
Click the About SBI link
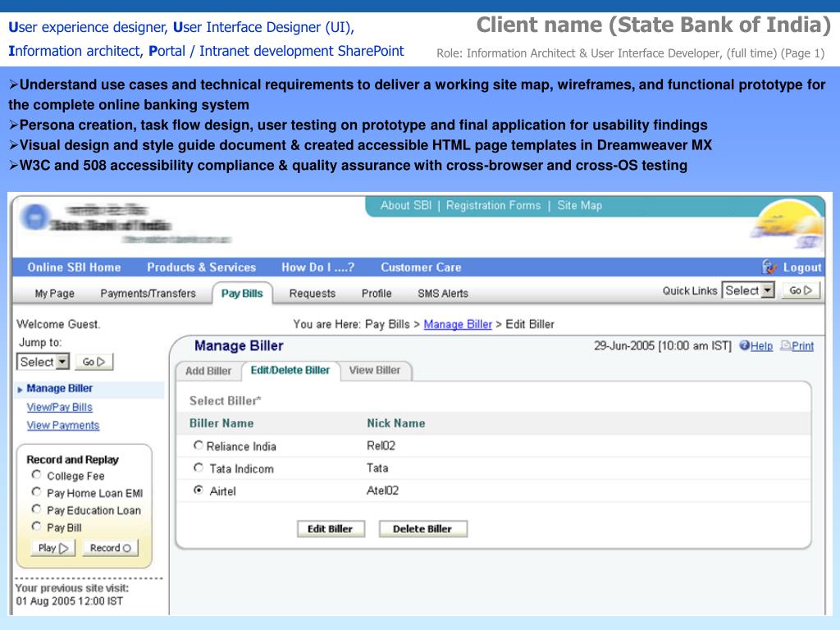coord(405,206)
